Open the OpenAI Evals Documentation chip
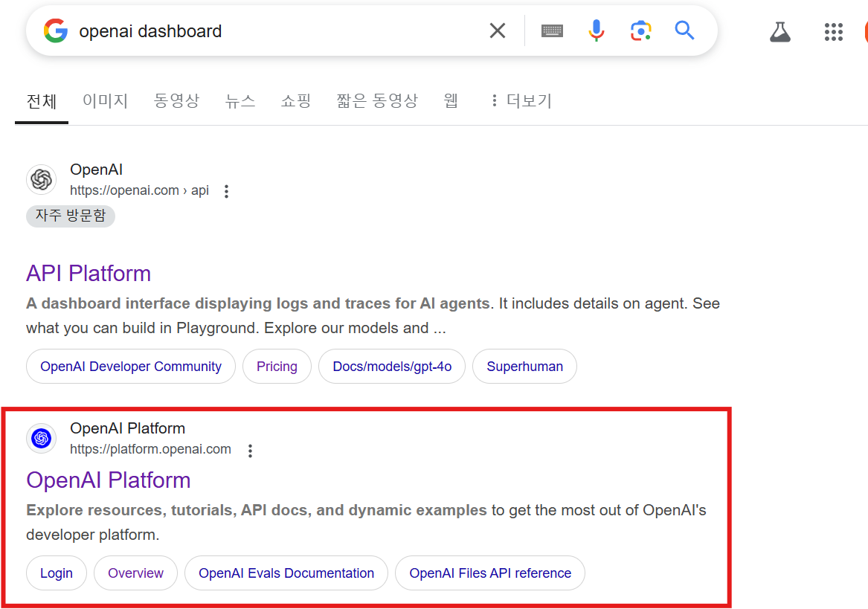 pyautogui.click(x=286, y=573)
